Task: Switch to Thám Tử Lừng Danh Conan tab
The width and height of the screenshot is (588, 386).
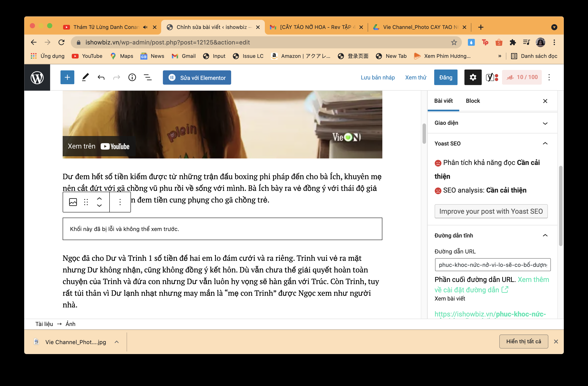Action: click(106, 27)
